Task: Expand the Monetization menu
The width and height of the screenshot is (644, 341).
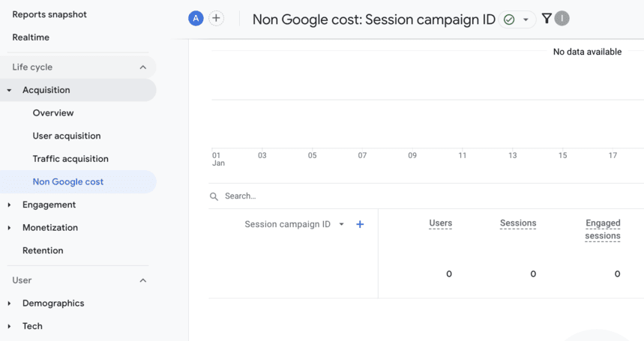Action: 49,228
